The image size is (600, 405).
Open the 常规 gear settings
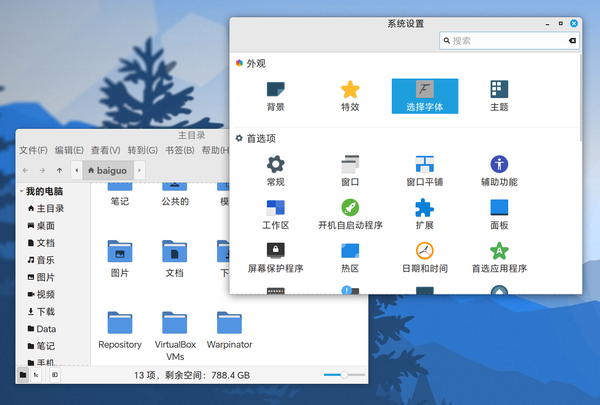coord(276,171)
